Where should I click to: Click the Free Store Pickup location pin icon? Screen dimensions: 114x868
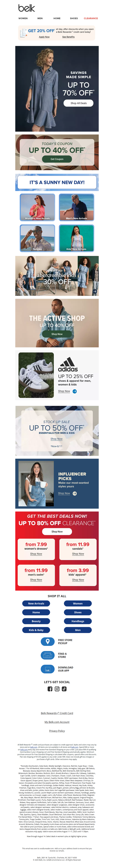(47, 641)
